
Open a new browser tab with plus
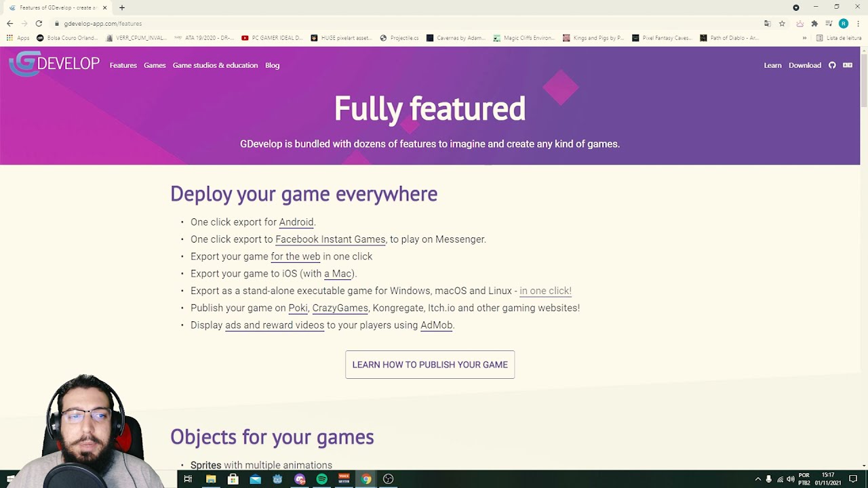pos(122,7)
